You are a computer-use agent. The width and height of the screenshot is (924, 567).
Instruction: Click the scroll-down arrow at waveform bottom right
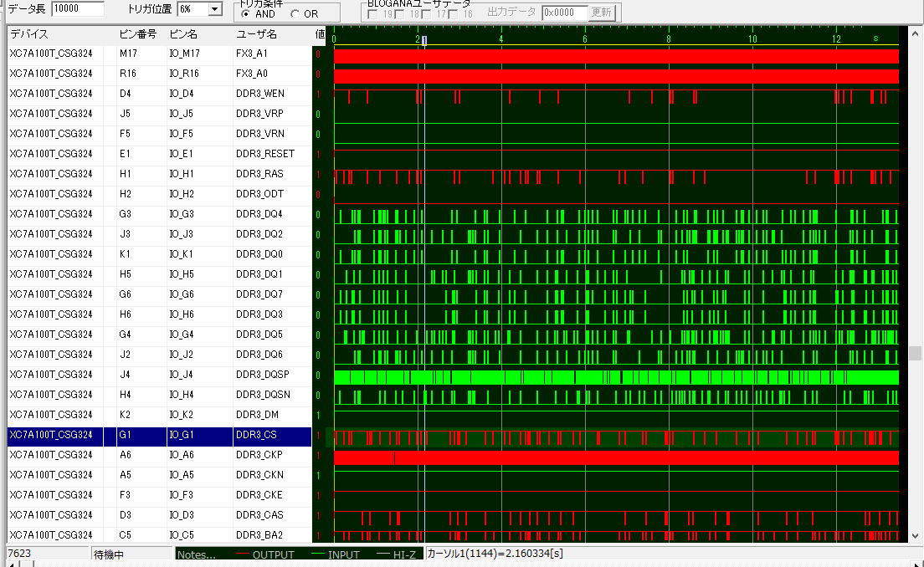coord(915,535)
